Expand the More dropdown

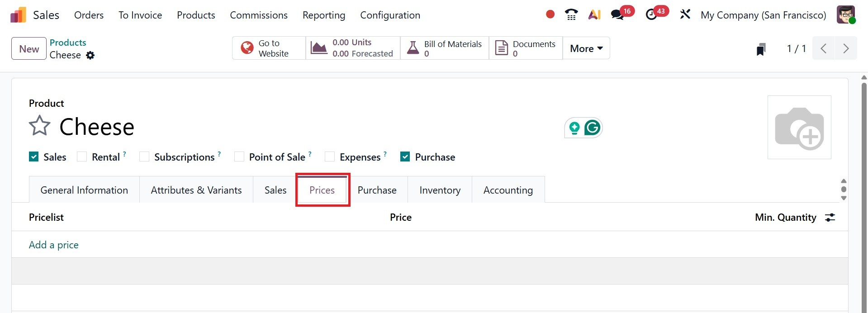click(x=586, y=48)
